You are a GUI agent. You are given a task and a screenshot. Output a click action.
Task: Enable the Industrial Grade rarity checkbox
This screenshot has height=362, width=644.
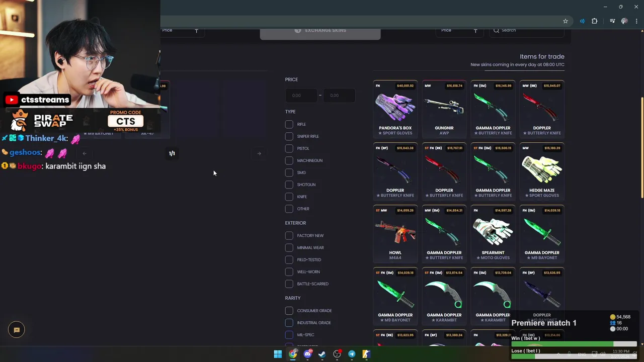(x=289, y=323)
